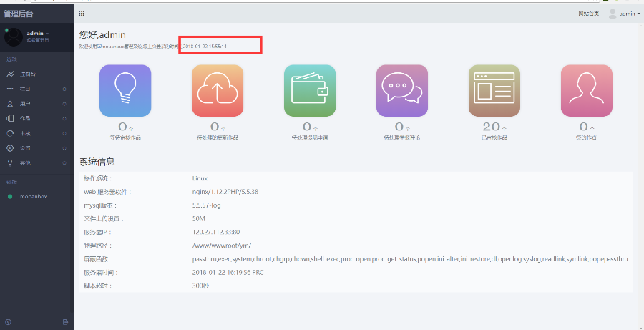This screenshot has width=644, height=330.
Task: Click the 系统信息 section heading
Action: click(x=97, y=162)
